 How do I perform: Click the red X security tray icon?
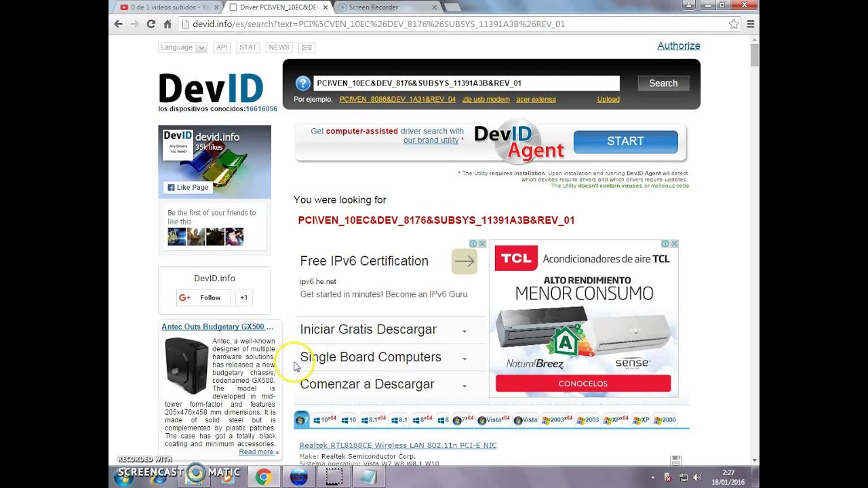point(669,478)
